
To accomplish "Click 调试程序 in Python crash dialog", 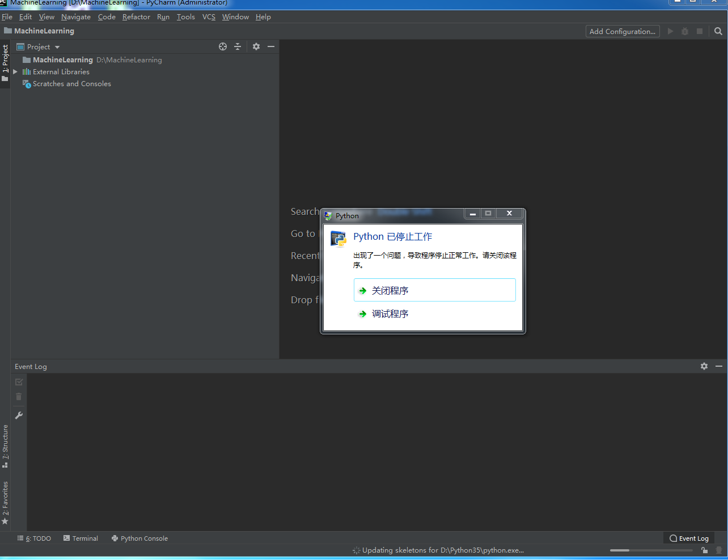I will click(x=434, y=313).
